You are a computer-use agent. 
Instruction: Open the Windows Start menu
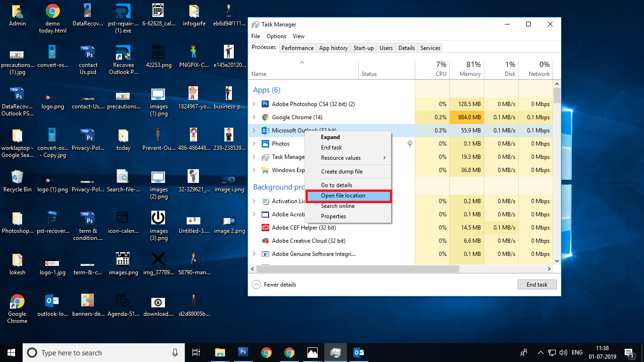point(11,352)
